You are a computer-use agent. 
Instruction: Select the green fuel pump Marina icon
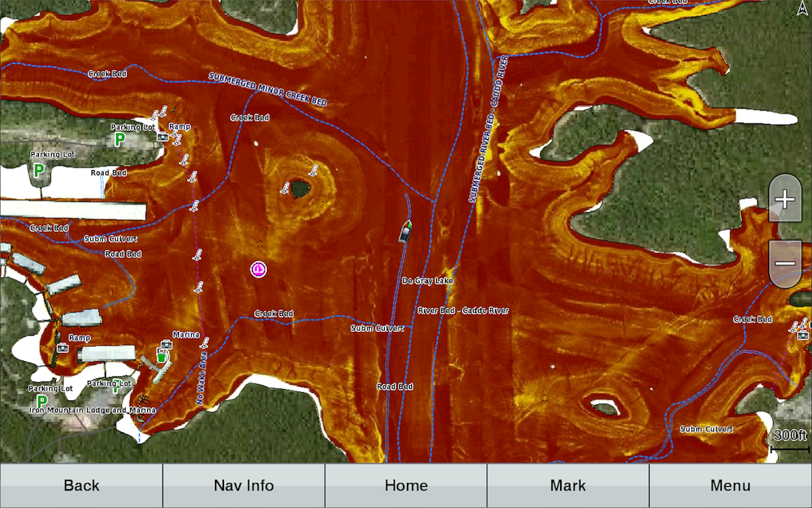(x=162, y=355)
